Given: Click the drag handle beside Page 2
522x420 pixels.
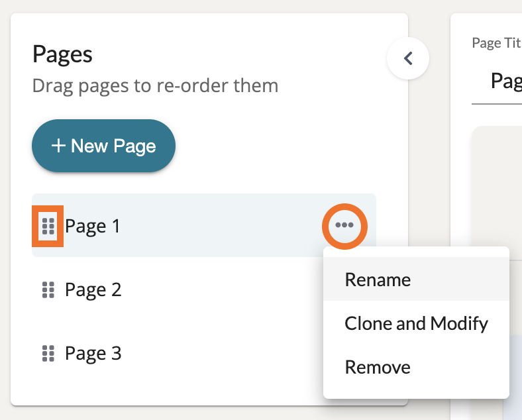Looking at the screenshot, I should (48, 290).
